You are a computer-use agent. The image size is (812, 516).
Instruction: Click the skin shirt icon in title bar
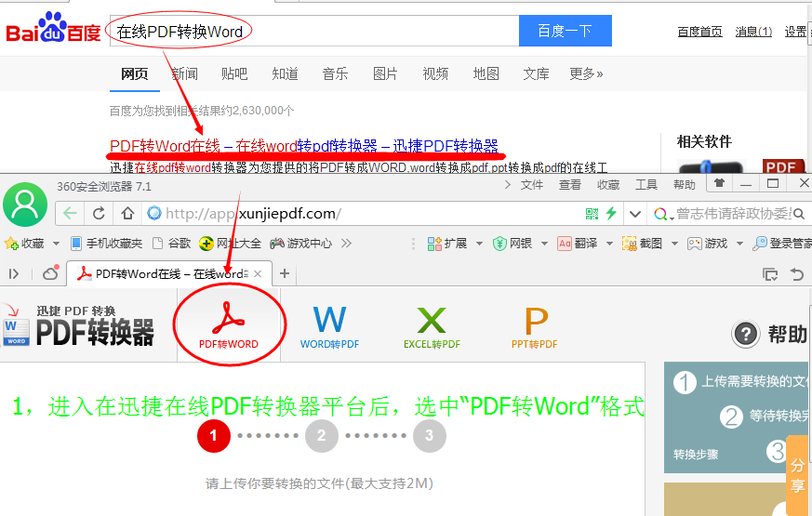[719, 183]
